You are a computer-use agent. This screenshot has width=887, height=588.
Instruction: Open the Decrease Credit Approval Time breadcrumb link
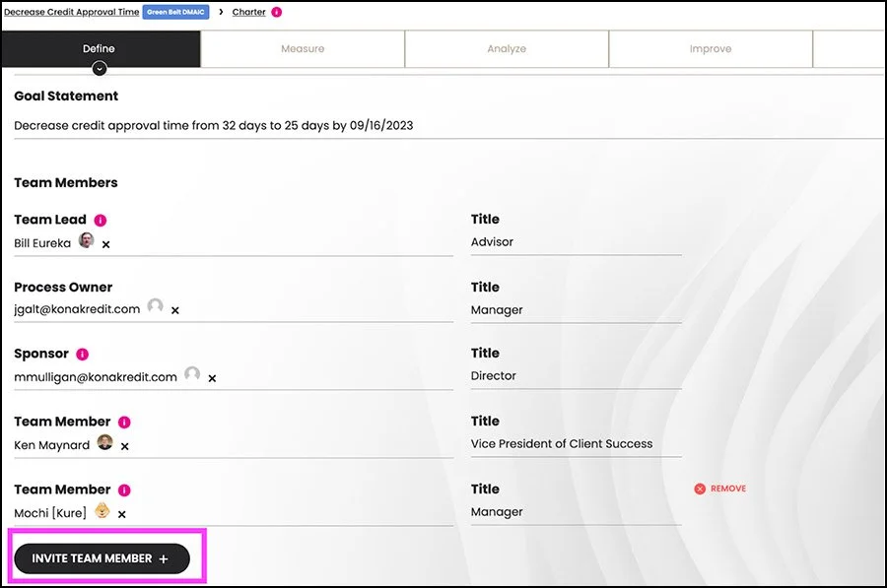click(x=71, y=12)
